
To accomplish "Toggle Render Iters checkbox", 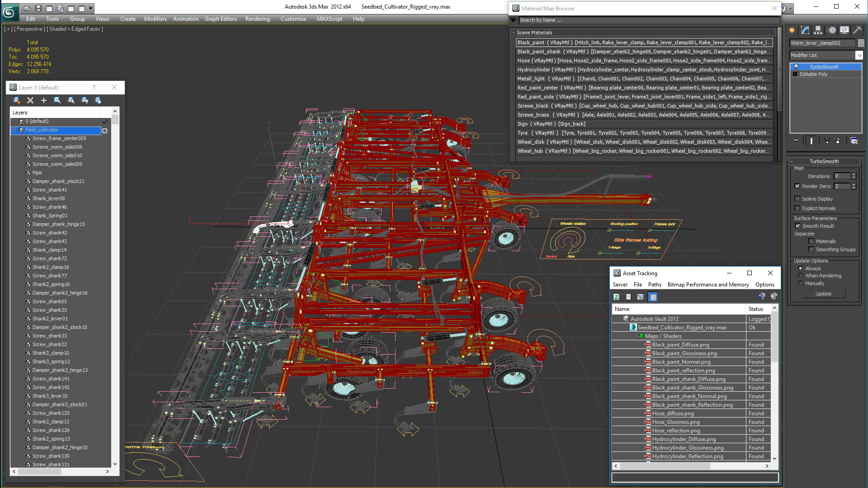I will [797, 186].
